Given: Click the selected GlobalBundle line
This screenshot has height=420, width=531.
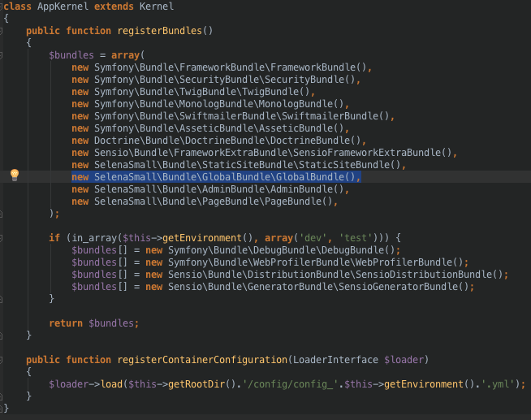Looking at the screenshot, I should [x=217, y=177].
